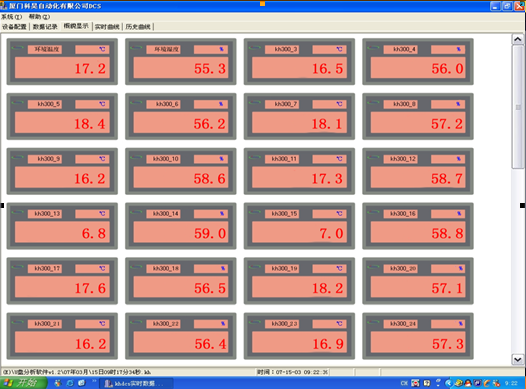Switch to the 历史曲线 tab

coord(138,27)
